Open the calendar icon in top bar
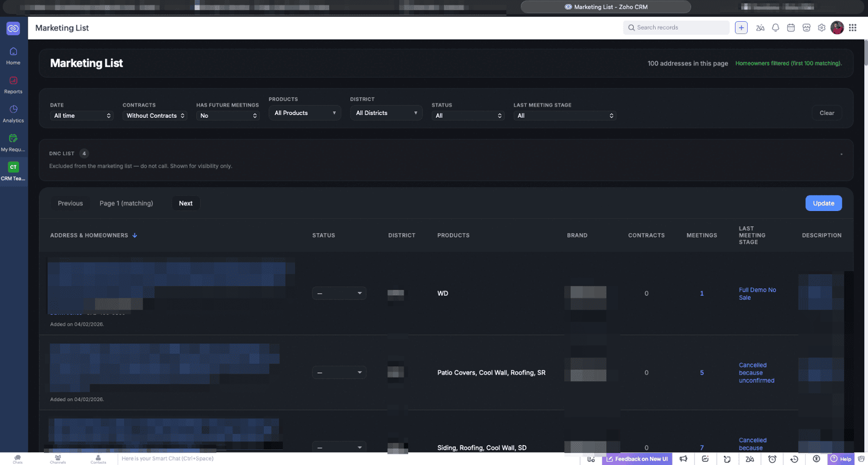This screenshot has width=868, height=465. 791,28
